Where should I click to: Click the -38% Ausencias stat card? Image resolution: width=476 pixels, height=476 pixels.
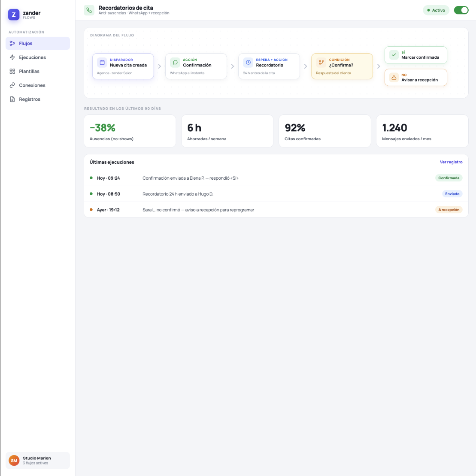tap(130, 131)
